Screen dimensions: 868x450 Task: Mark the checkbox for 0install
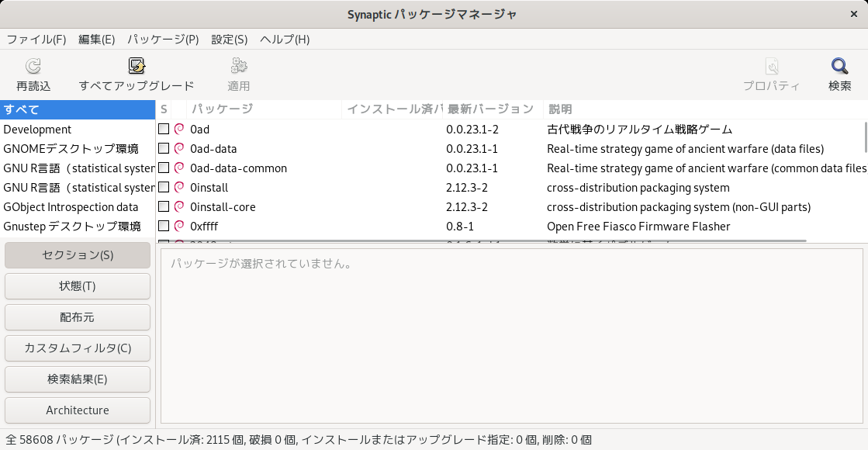pyautogui.click(x=164, y=187)
